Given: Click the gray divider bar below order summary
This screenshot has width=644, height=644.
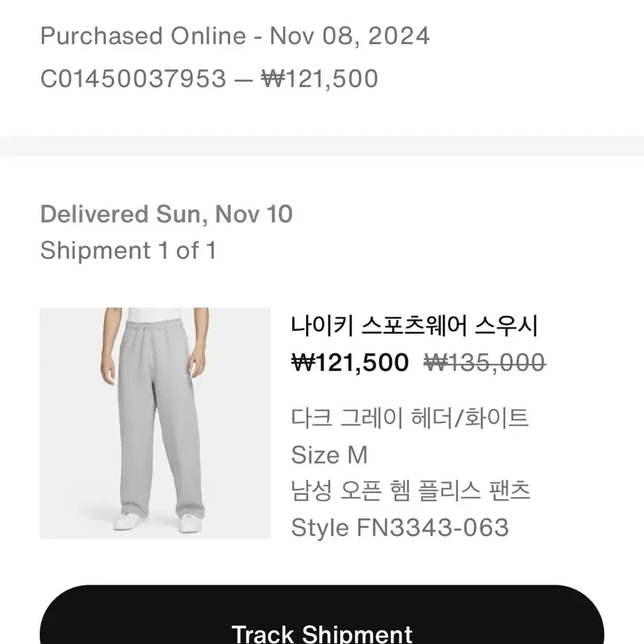Looking at the screenshot, I should (x=322, y=146).
